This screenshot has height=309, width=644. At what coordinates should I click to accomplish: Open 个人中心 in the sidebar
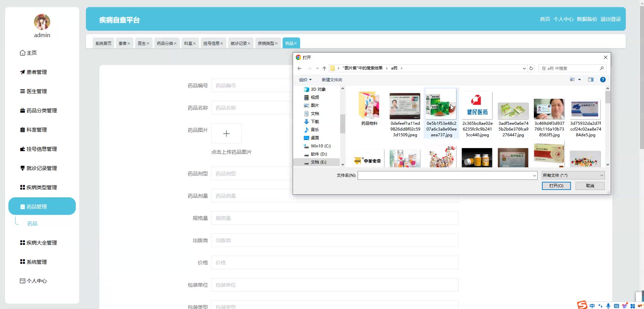(33, 281)
